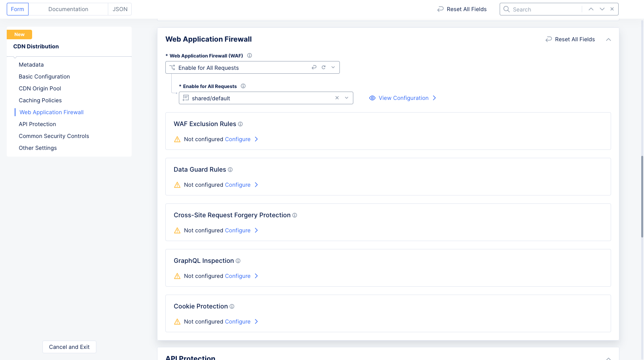Click the View Configuration link
Screen dimensions: 644x360
pyautogui.click(x=403, y=98)
